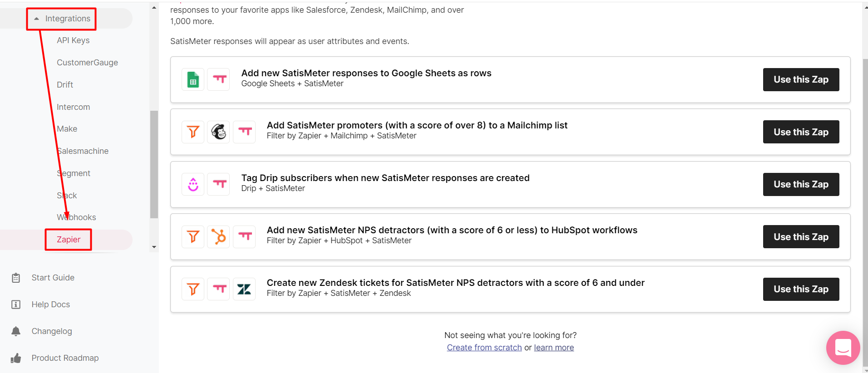This screenshot has width=868, height=373.
Task: Open the chat widget bubble
Action: [843, 348]
